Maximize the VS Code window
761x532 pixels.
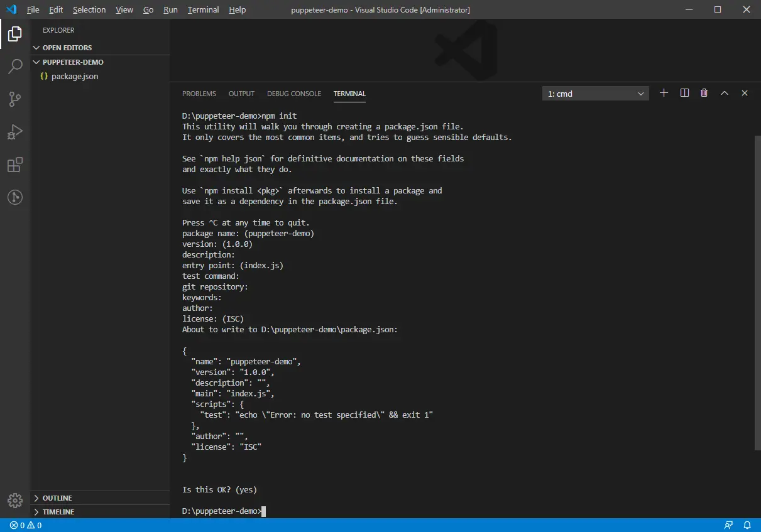pyautogui.click(x=718, y=9)
